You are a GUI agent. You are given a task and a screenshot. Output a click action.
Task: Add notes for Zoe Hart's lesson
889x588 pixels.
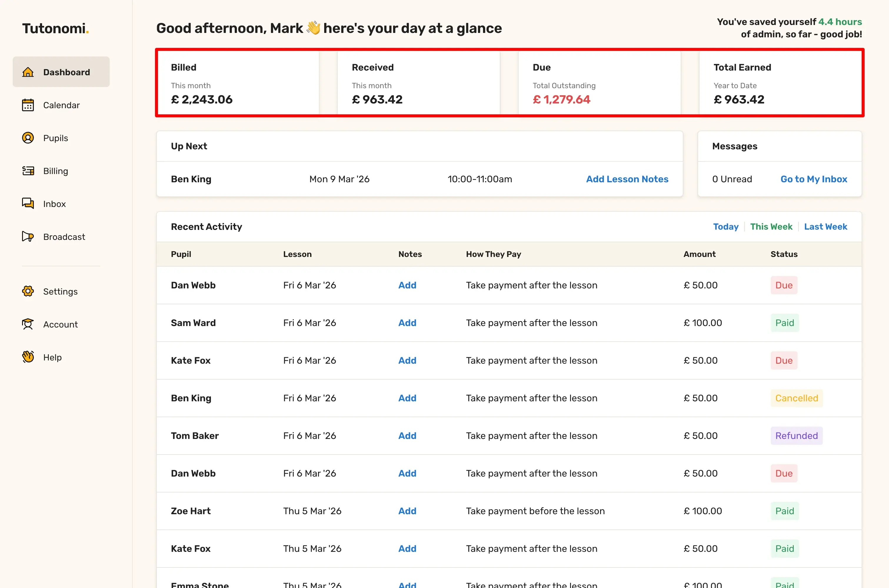[407, 511]
